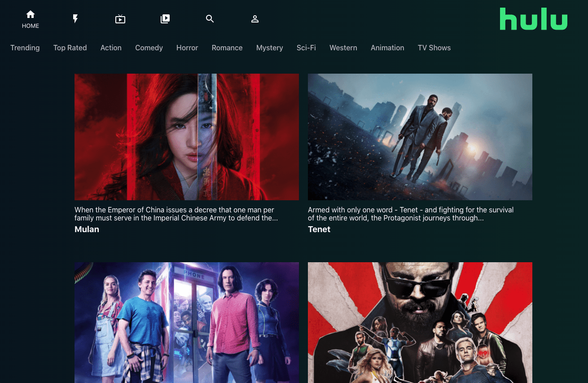Open the live TV icon
This screenshot has width=588, height=383.
120,19
